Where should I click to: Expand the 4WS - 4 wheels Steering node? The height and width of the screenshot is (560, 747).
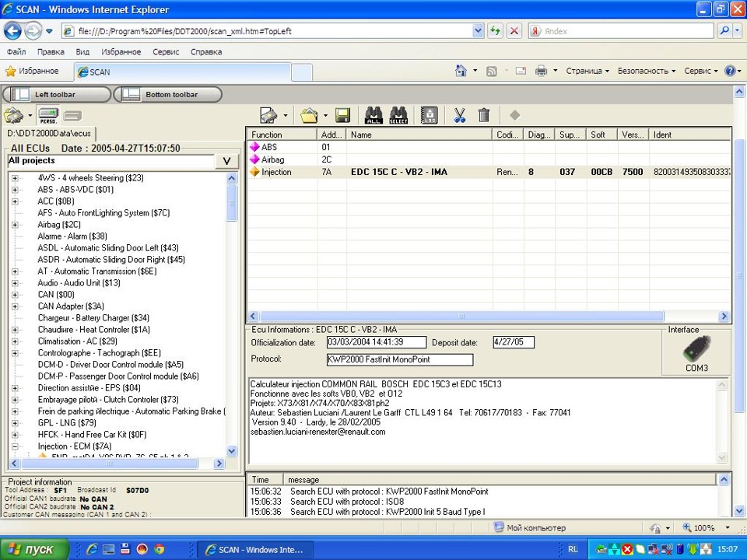(x=15, y=178)
